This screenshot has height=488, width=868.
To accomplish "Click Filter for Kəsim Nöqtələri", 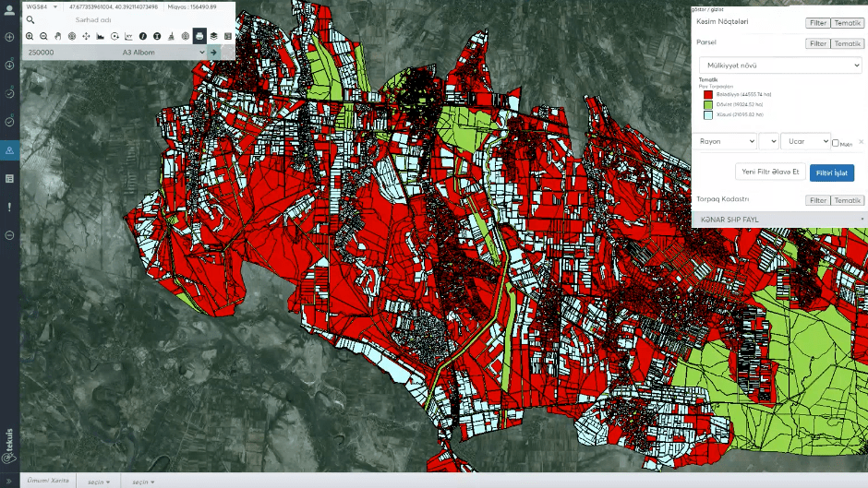I will [x=817, y=23].
